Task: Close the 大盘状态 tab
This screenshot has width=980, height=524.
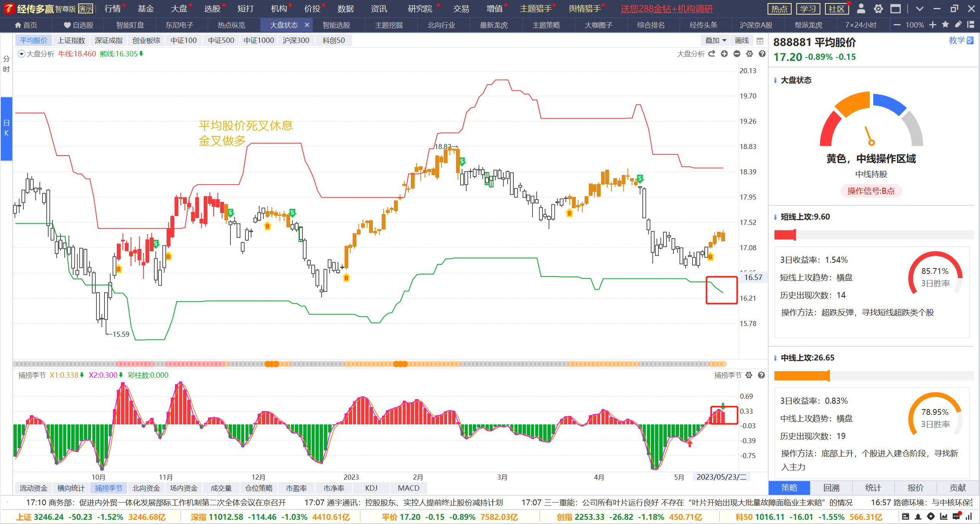Action: click(x=307, y=25)
